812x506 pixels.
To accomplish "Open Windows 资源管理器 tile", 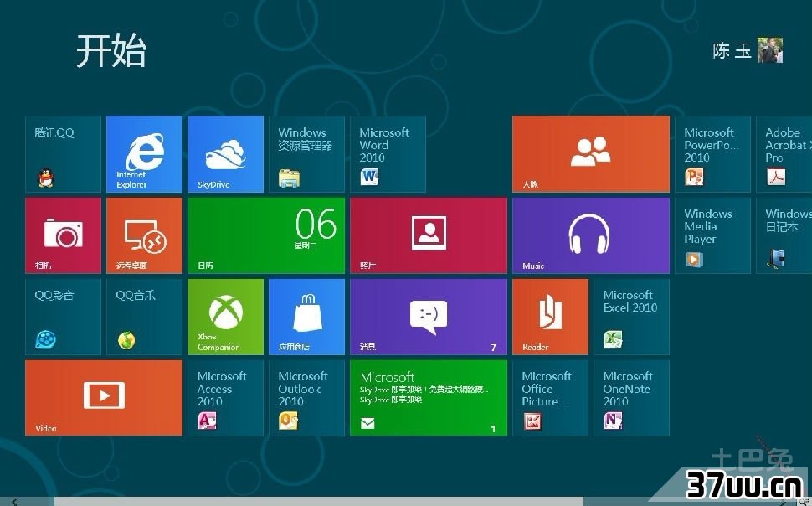I will tap(306, 154).
